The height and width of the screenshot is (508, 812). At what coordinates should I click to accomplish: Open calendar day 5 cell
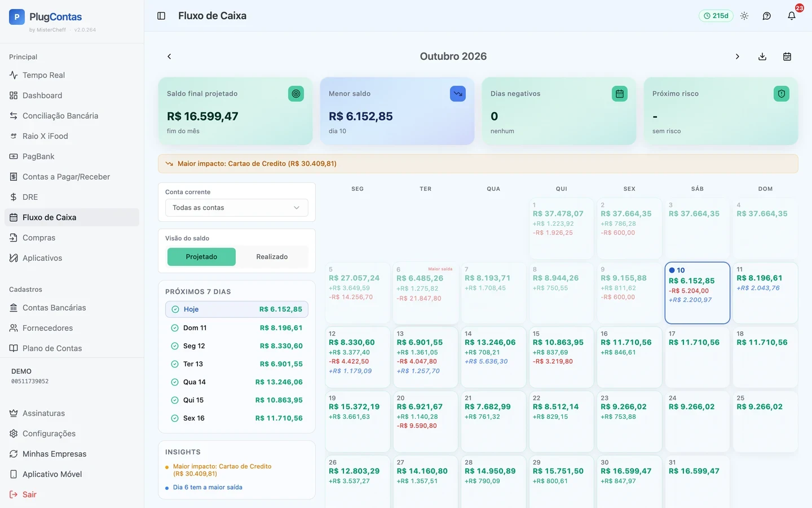pos(358,292)
